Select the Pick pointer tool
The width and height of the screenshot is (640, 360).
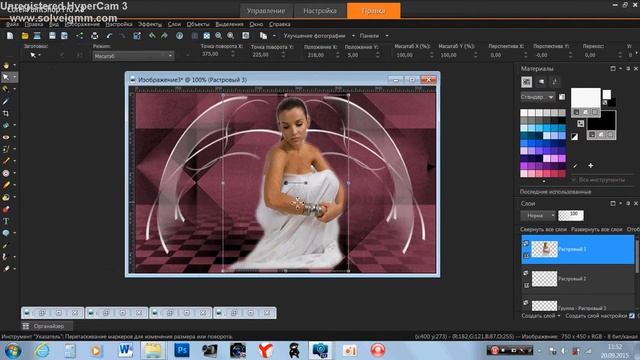point(6,77)
